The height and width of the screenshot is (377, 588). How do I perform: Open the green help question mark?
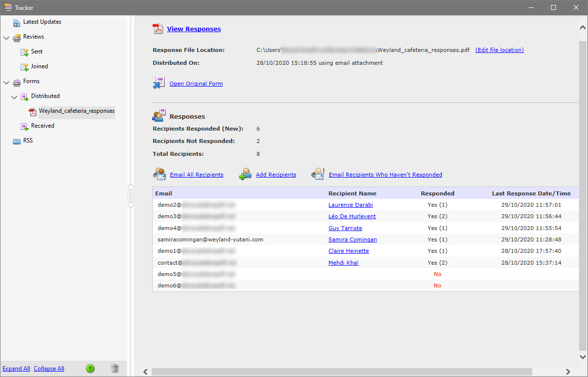(90, 368)
